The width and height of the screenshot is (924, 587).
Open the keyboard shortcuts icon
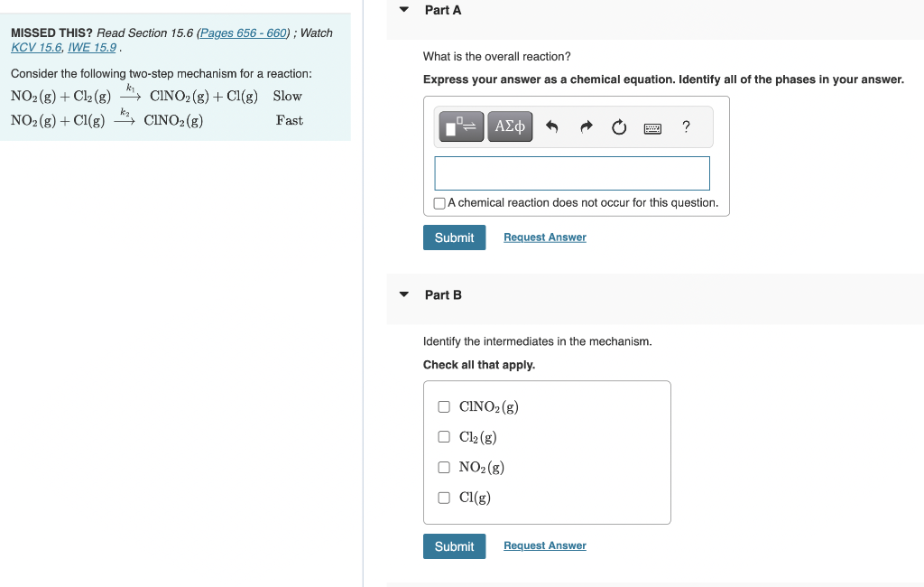coord(652,128)
